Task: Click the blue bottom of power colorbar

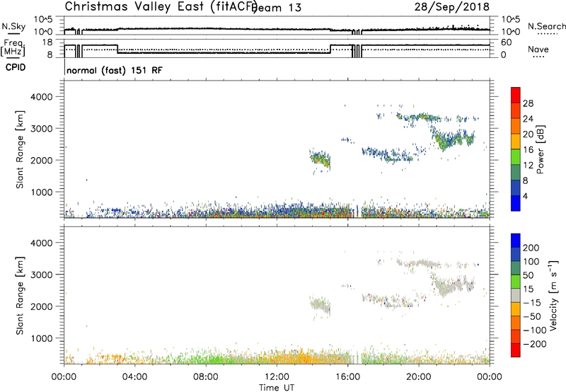Action: pyautogui.click(x=516, y=203)
